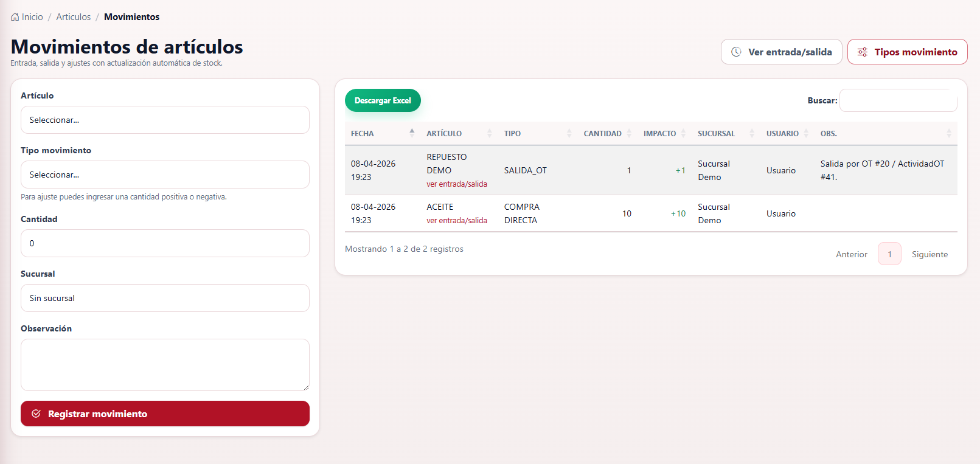Focus the Cantidad input field
This screenshot has height=464, width=980.
click(165, 243)
